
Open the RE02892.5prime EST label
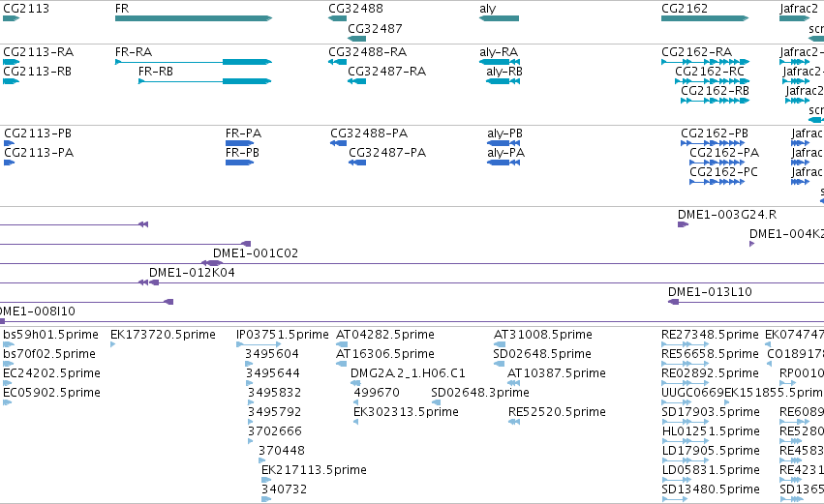pos(710,373)
